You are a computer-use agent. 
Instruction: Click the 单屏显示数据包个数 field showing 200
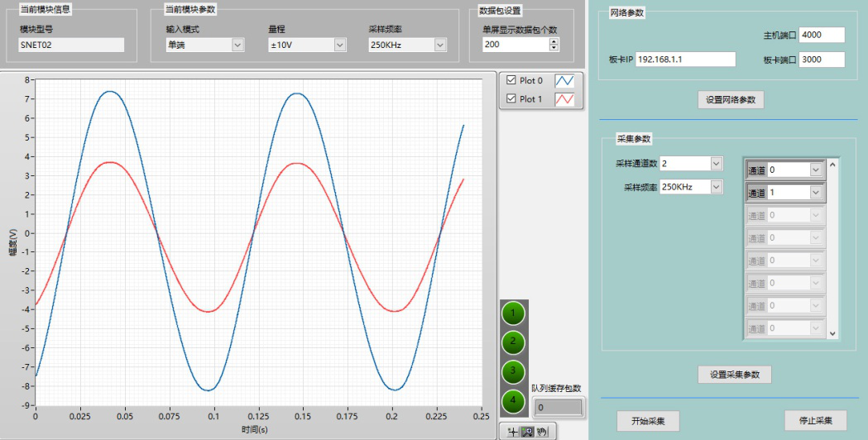point(516,45)
